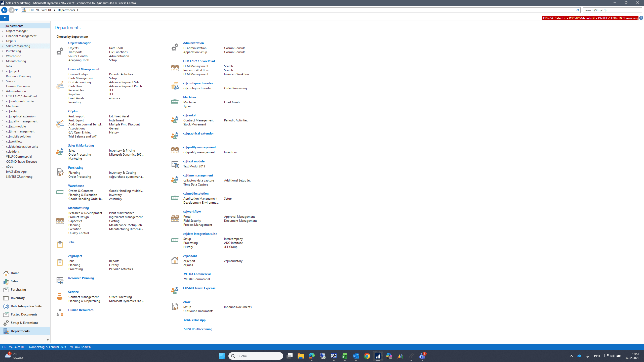
Task: Click the Administration gears icon
Action: coord(175,47)
